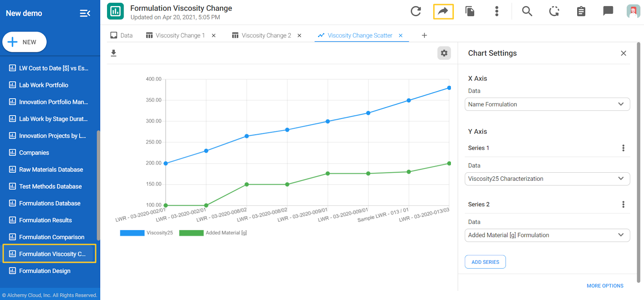
Task: Open the chat comments icon
Action: click(x=608, y=11)
